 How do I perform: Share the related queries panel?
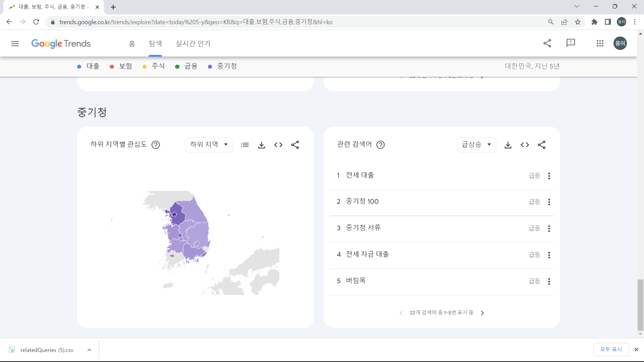pyautogui.click(x=542, y=145)
